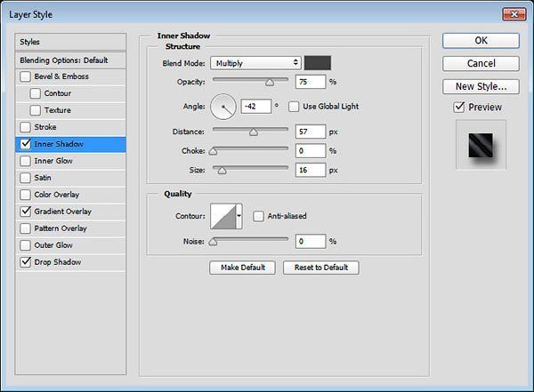Click the contour curve thumbnail
The height and width of the screenshot is (392, 534).
(x=223, y=216)
